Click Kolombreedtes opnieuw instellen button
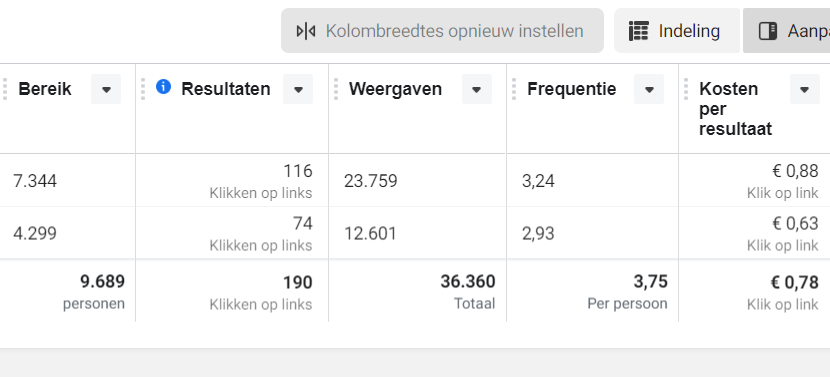Viewport: 830px width, 377px height. click(443, 31)
